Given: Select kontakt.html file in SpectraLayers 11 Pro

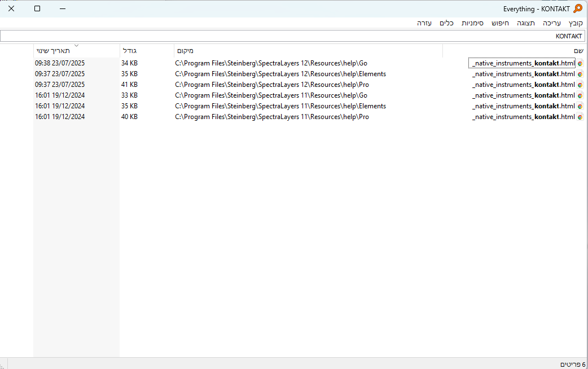Looking at the screenshot, I should (x=523, y=117).
